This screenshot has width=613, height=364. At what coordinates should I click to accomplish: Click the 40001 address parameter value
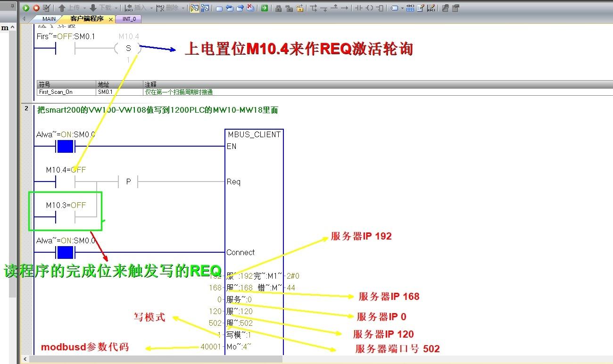coord(211,347)
